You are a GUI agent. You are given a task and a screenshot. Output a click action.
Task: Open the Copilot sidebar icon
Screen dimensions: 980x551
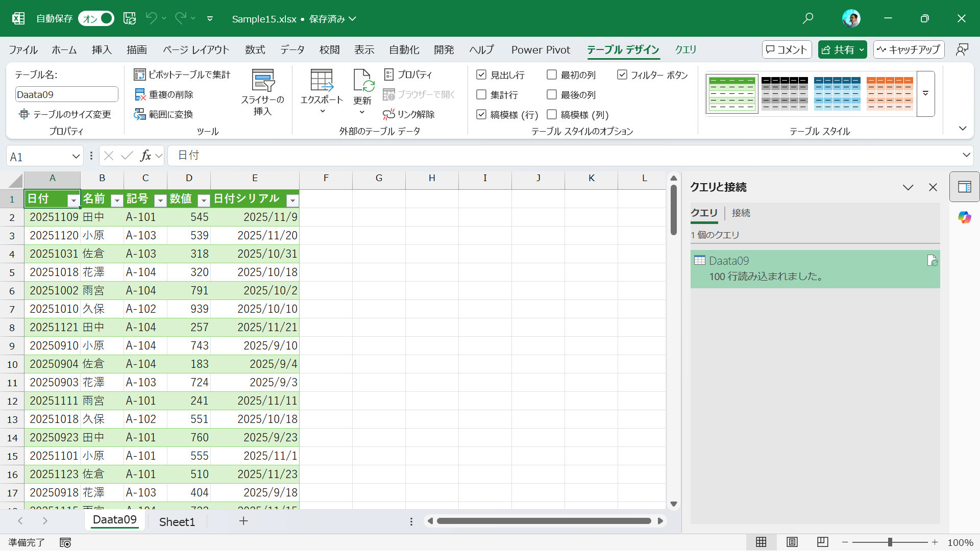point(964,218)
